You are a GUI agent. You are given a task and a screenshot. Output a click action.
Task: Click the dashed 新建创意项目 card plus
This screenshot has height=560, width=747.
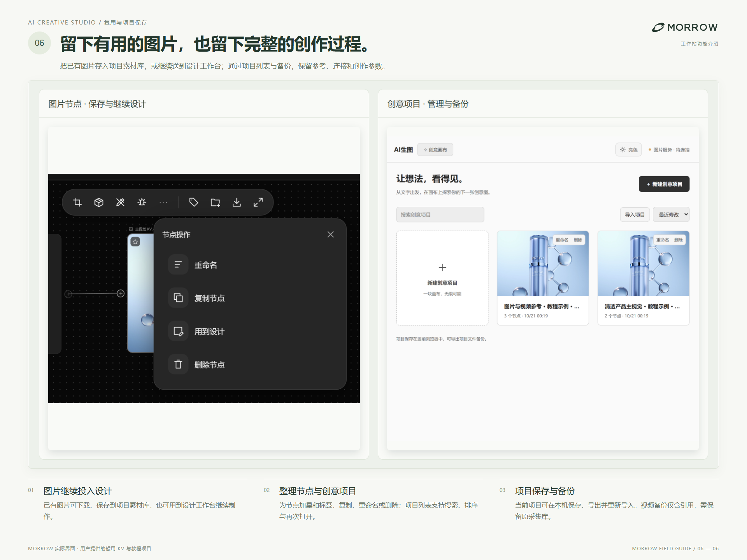(x=442, y=268)
